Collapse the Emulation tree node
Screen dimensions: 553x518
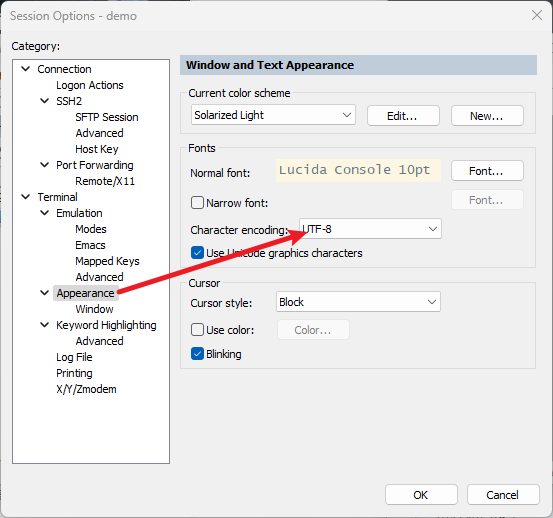[44, 213]
